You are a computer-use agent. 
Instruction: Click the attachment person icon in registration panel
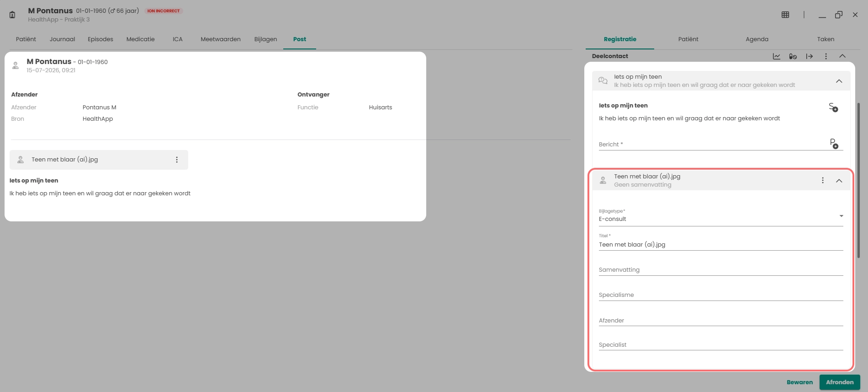[x=603, y=181]
